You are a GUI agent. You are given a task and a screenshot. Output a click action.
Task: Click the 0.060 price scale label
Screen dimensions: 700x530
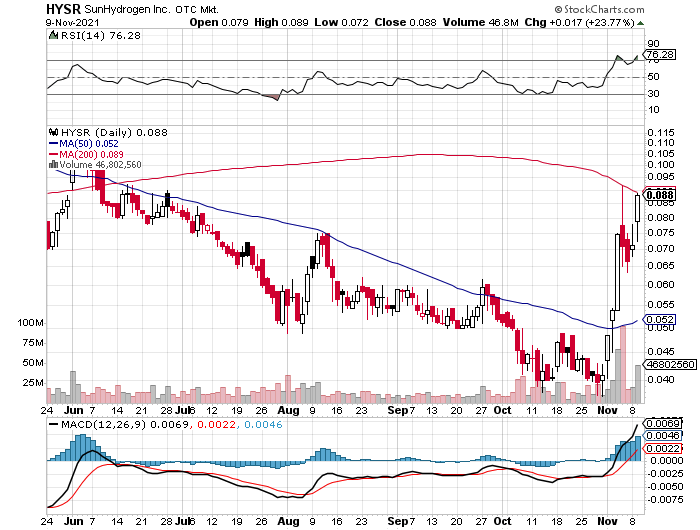point(661,284)
